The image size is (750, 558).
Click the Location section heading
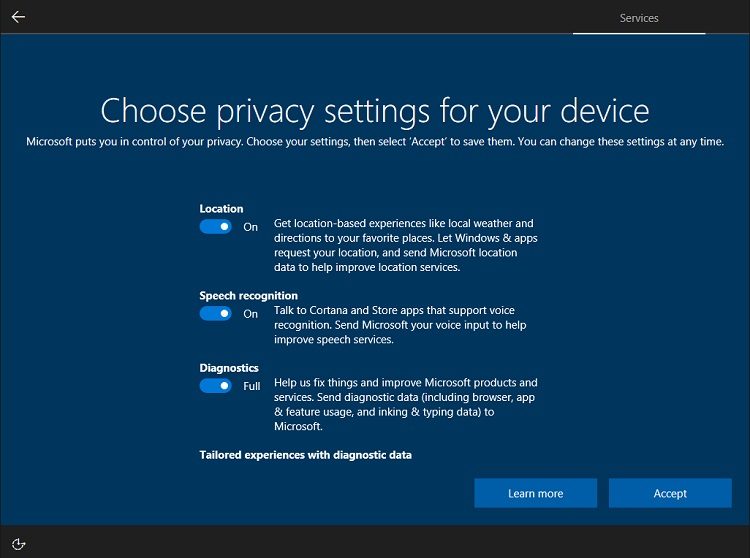[x=221, y=209]
